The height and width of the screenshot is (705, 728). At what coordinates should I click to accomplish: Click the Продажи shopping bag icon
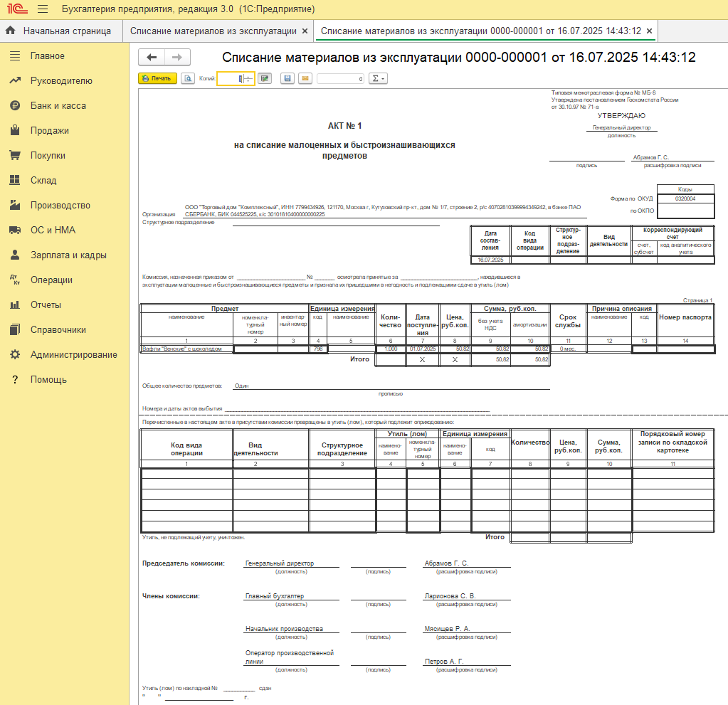click(x=15, y=130)
